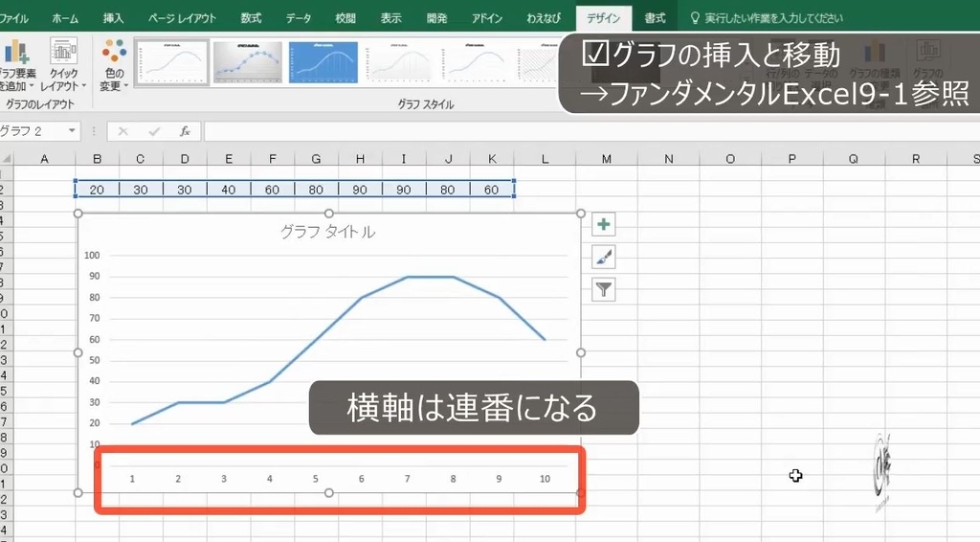This screenshot has width=980, height=542.
Task: Apply the fourth chart style thumbnail
Action: (399, 62)
